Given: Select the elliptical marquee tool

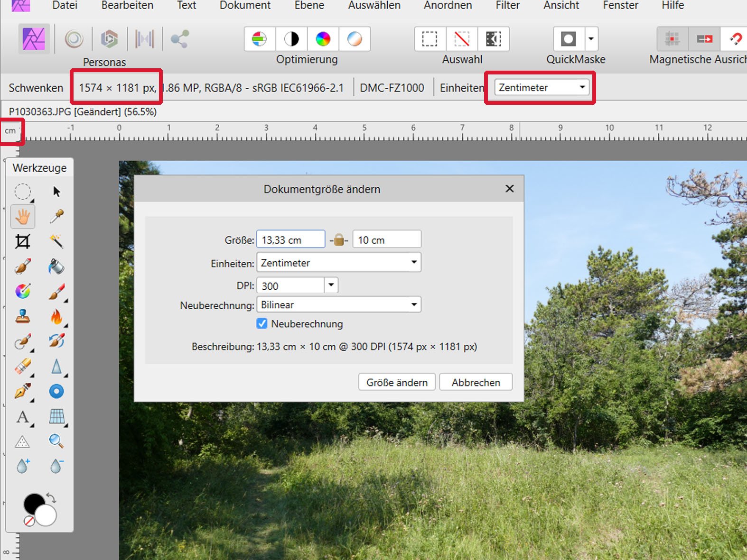Looking at the screenshot, I should (23, 192).
